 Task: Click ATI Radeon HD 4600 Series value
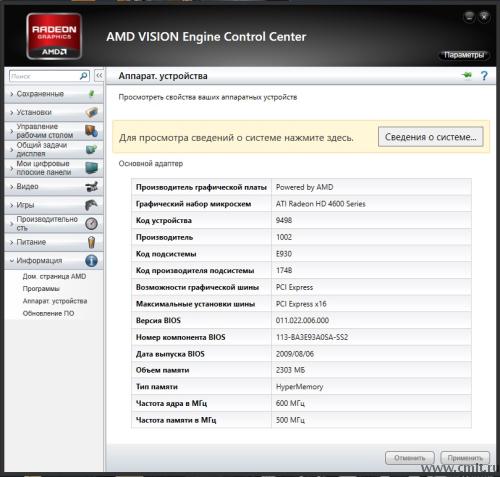coord(320,204)
